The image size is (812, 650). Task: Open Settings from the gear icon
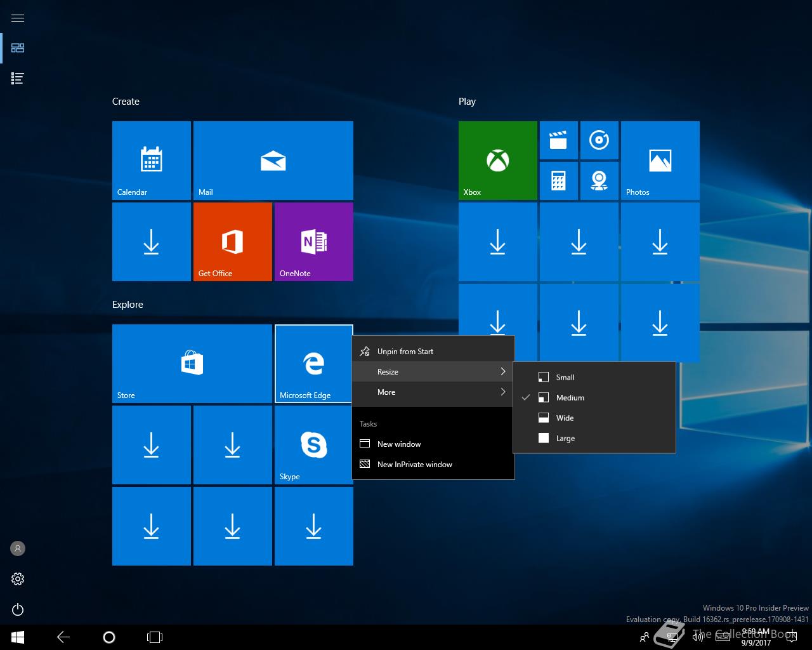[x=18, y=579]
